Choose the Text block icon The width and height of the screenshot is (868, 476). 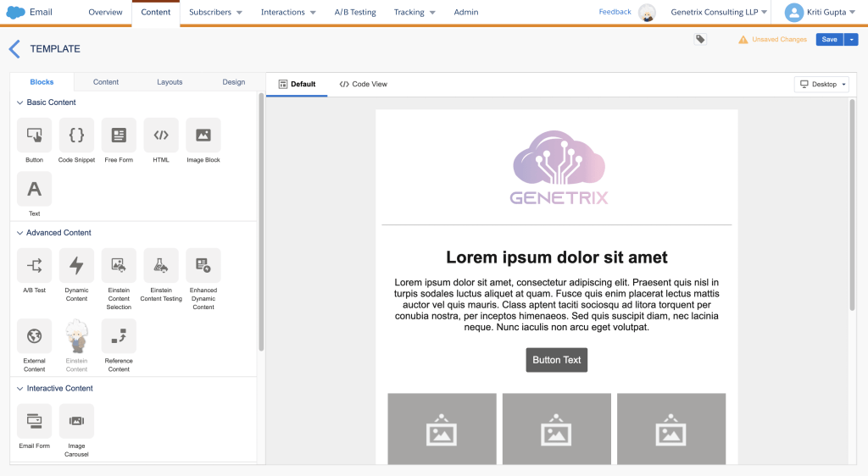(34, 189)
